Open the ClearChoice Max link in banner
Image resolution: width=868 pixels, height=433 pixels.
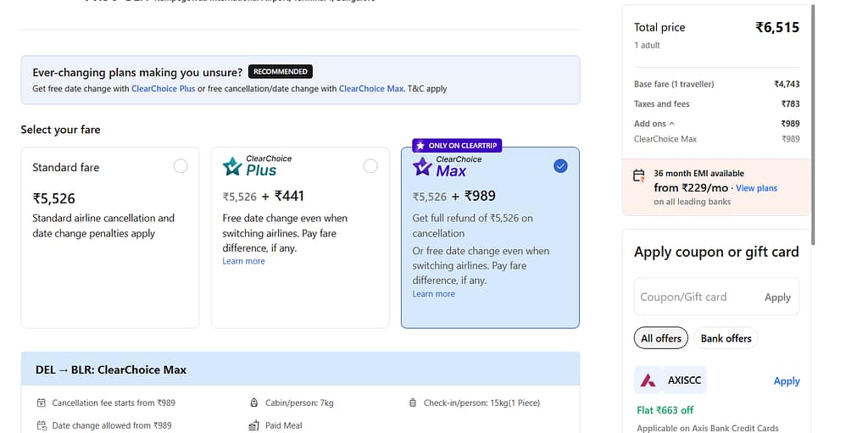pyautogui.click(x=371, y=89)
